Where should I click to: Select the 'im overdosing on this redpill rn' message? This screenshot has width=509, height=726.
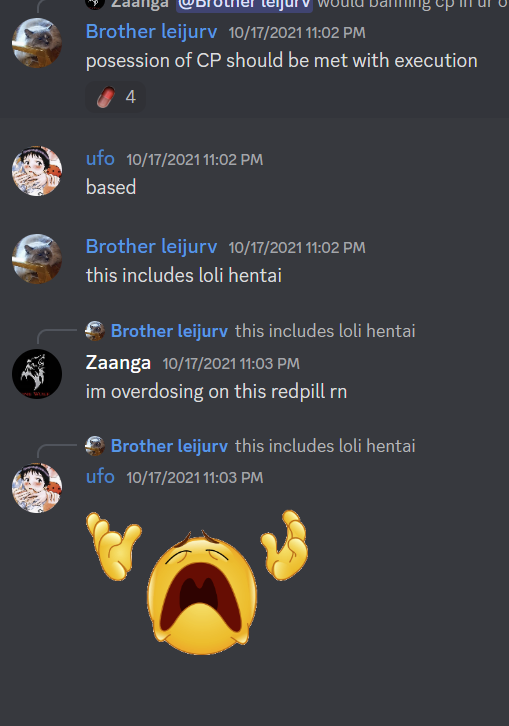coord(216,392)
